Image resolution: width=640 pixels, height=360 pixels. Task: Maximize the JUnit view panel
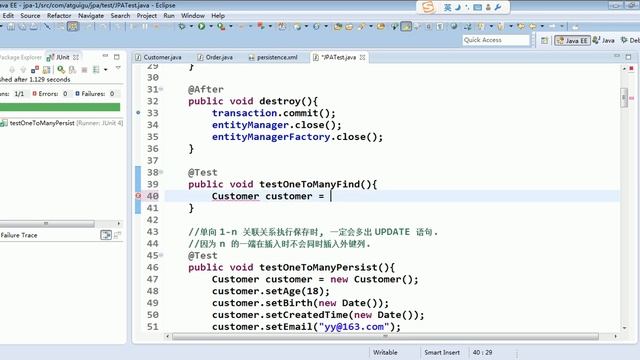point(117,57)
